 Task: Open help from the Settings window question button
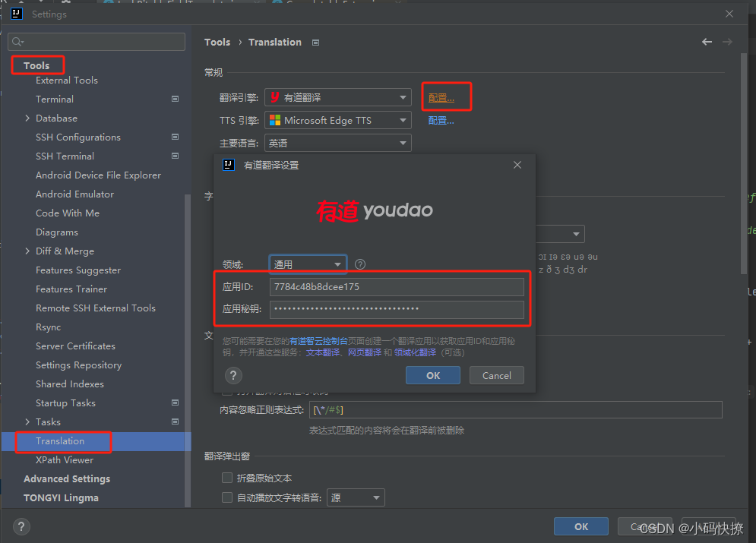click(x=21, y=526)
